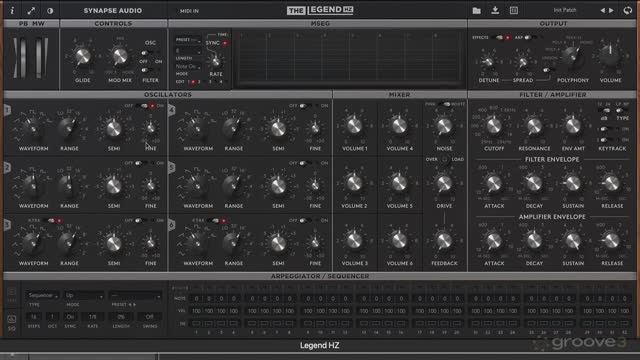Image resolution: width=640 pixels, height=360 pixels.
Task: Click oscillator 1 Fine knob
Action: (x=151, y=128)
